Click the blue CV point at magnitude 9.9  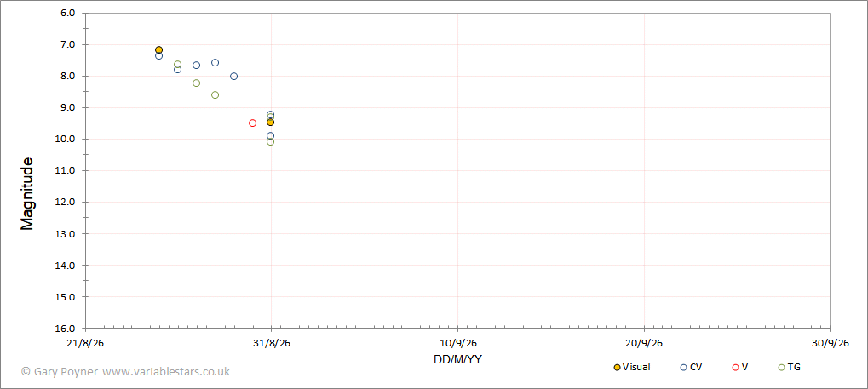(x=270, y=135)
